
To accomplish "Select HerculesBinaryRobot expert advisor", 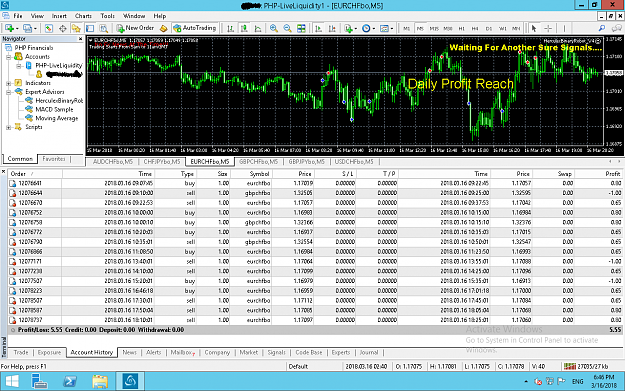I will pos(59,100).
